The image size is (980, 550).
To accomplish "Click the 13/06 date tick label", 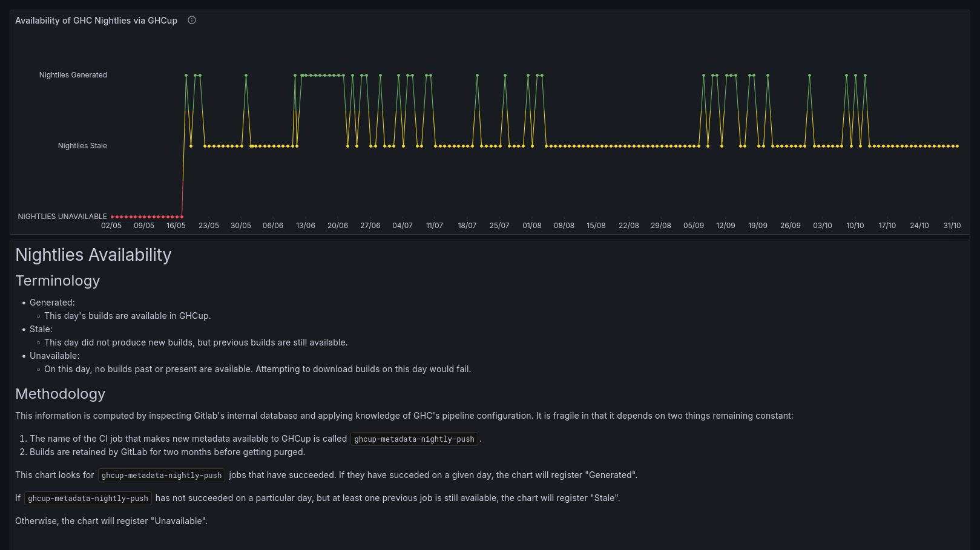I will coord(306,226).
